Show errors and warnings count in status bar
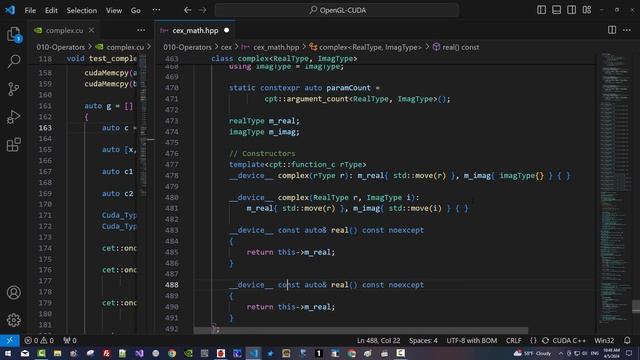640x360 pixels. point(39,340)
